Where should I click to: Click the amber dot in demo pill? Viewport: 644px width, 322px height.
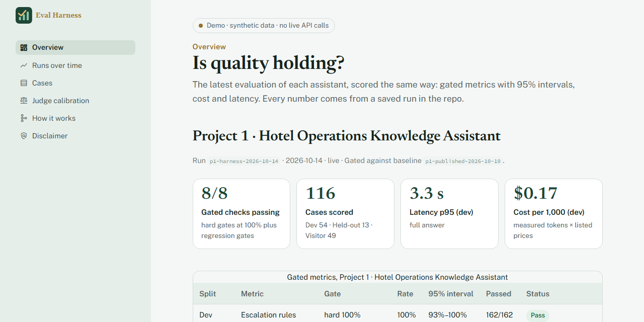pos(201,25)
